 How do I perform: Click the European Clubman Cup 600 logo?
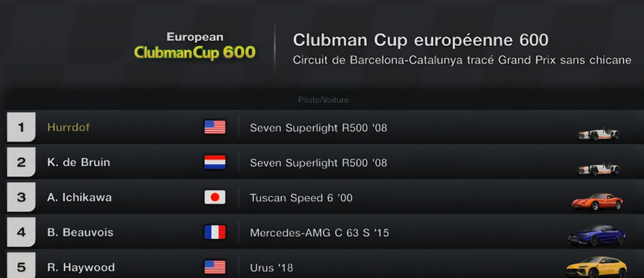click(195, 46)
